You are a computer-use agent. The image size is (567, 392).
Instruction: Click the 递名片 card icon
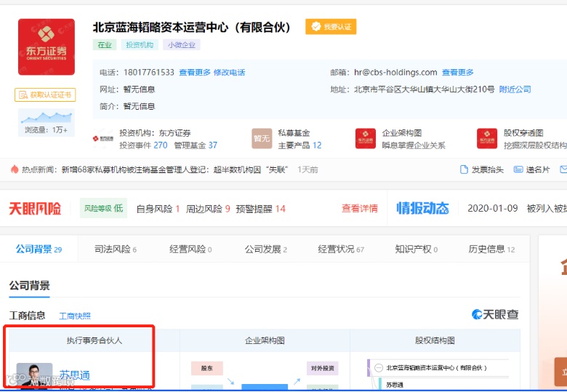(x=518, y=169)
